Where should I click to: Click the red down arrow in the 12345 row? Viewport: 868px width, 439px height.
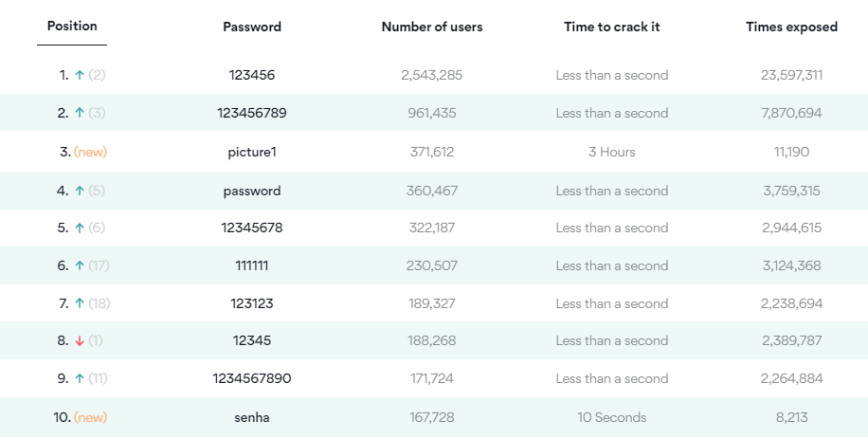pos(80,341)
